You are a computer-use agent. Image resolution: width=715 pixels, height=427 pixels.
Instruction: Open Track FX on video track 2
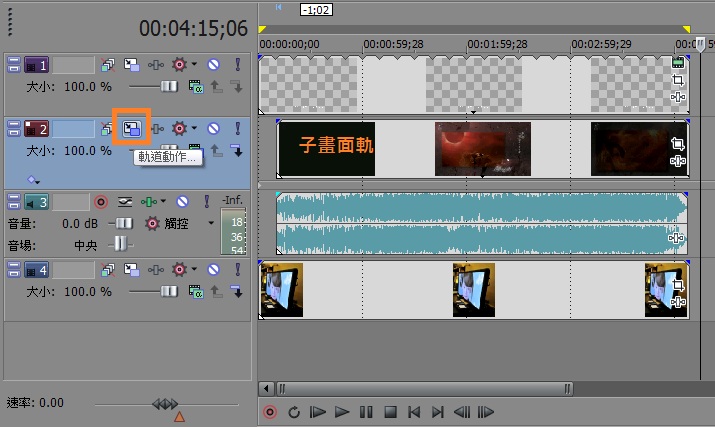coord(157,129)
